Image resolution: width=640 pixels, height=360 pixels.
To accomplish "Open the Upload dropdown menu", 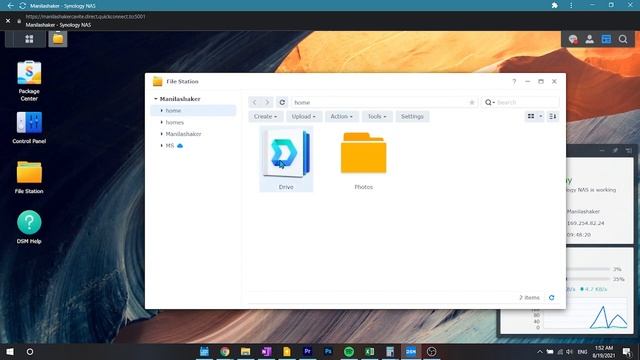I will pos(304,116).
